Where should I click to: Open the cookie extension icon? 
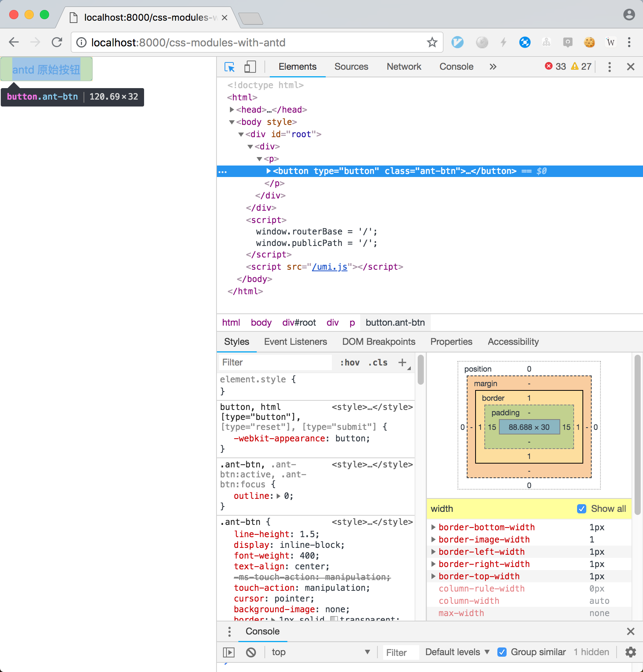pyautogui.click(x=589, y=42)
